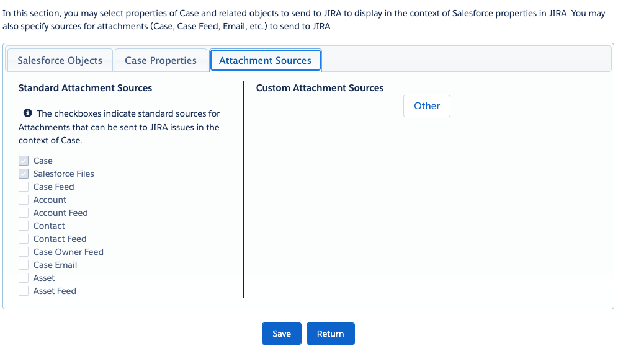Check the Account attachment source
The height and width of the screenshot is (364, 618).
tap(24, 200)
